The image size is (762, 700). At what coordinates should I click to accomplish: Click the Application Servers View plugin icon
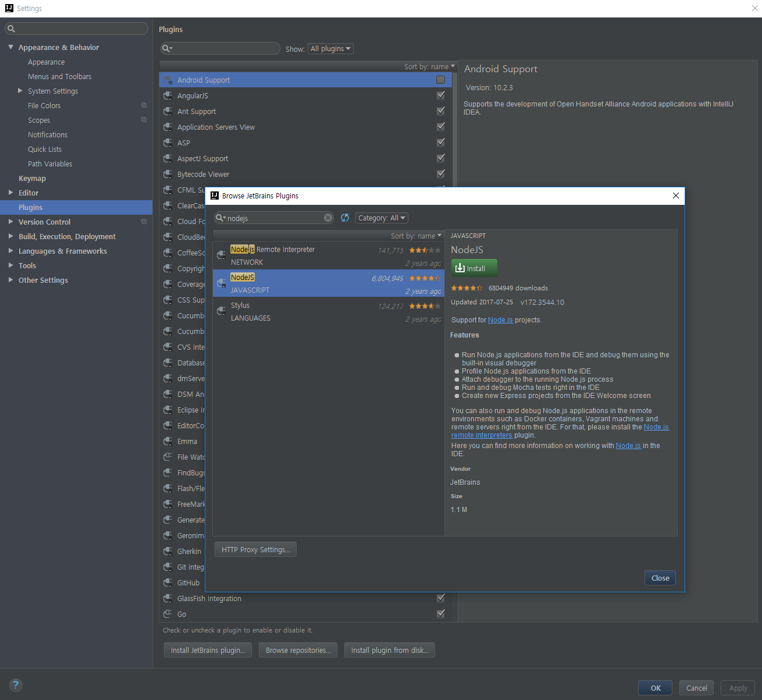tap(168, 127)
